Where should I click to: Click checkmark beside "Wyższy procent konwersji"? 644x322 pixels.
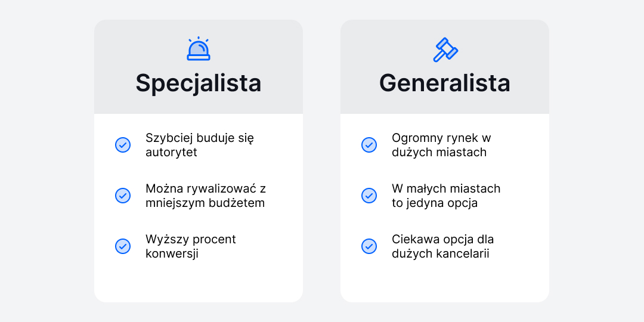pyautogui.click(x=123, y=246)
